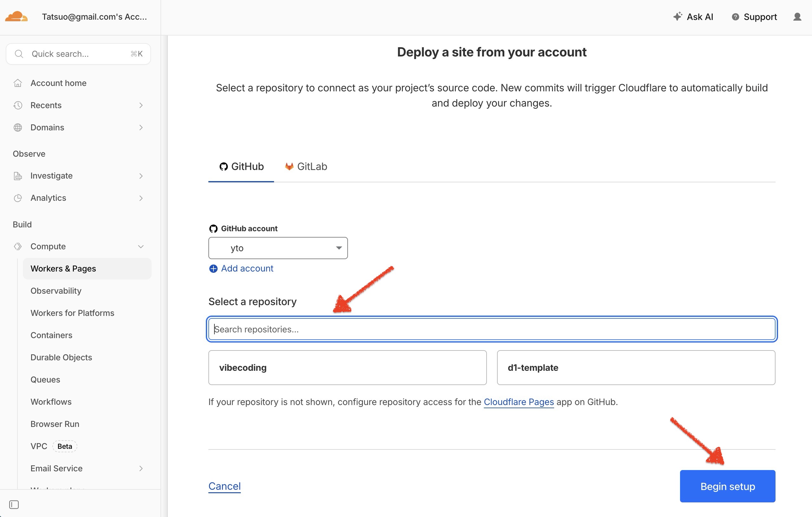
Task: Focus the Quick search box
Action: [x=78, y=54]
